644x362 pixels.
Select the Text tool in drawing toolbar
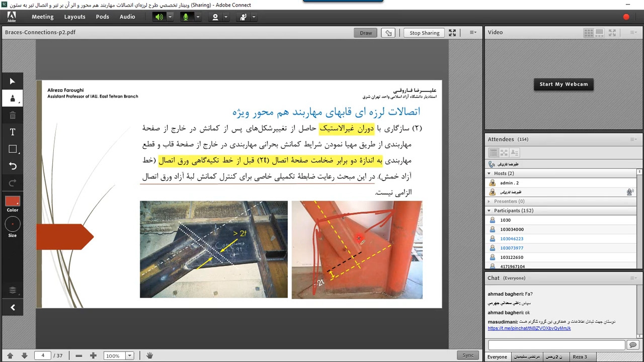click(x=13, y=132)
